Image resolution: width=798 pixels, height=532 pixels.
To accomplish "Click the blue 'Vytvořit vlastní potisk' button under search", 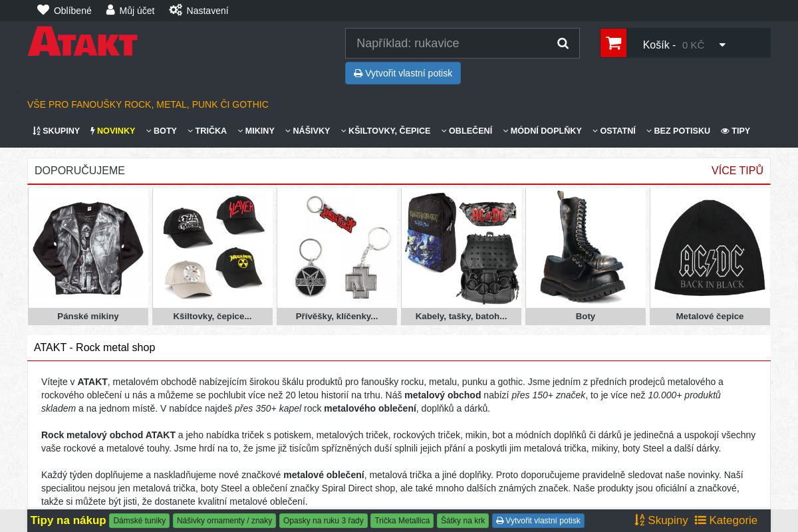I will pos(403,73).
